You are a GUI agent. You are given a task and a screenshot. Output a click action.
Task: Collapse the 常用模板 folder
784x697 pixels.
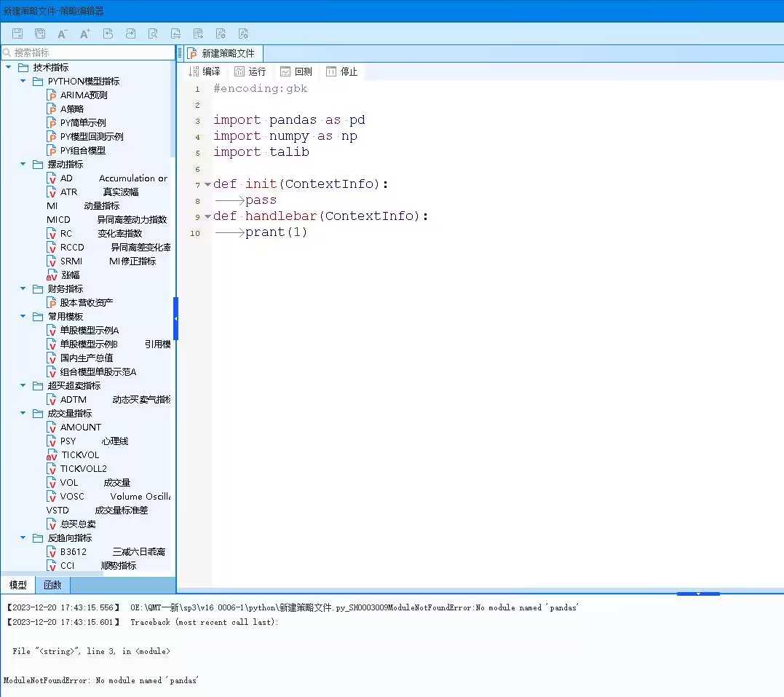click(x=23, y=316)
